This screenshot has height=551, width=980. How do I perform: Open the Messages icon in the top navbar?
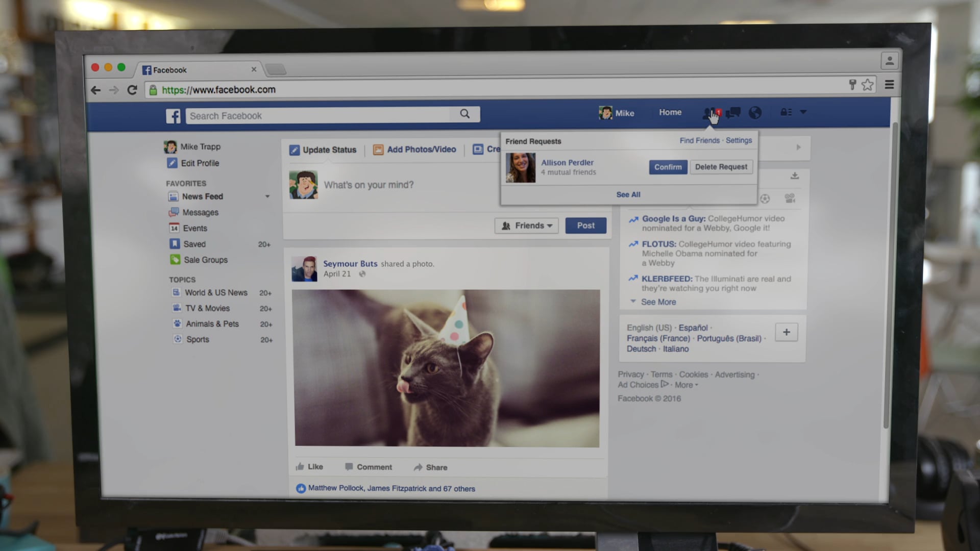(733, 113)
